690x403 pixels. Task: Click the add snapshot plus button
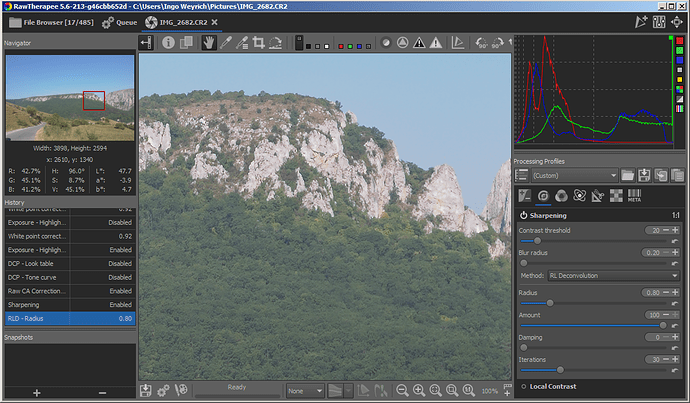(x=36, y=392)
